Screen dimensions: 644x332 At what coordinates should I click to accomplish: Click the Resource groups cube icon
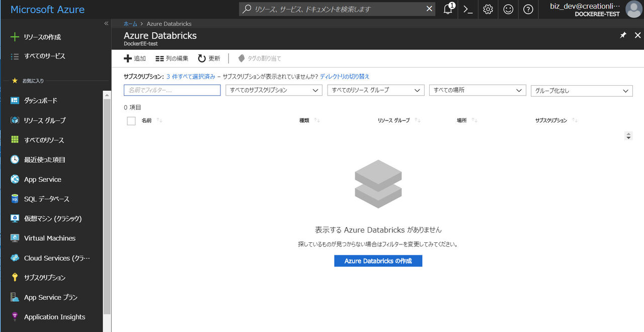(x=15, y=120)
